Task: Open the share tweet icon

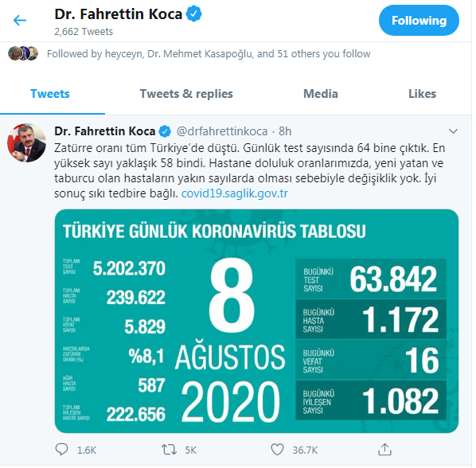Action: tap(384, 449)
